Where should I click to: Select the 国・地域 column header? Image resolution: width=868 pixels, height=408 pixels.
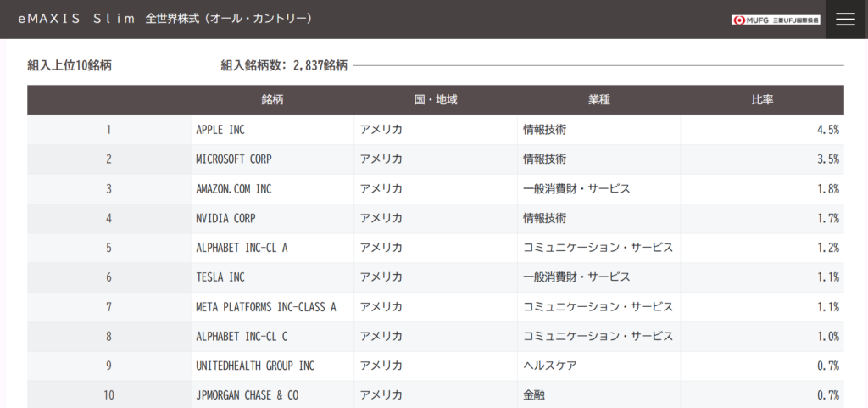[x=436, y=100]
